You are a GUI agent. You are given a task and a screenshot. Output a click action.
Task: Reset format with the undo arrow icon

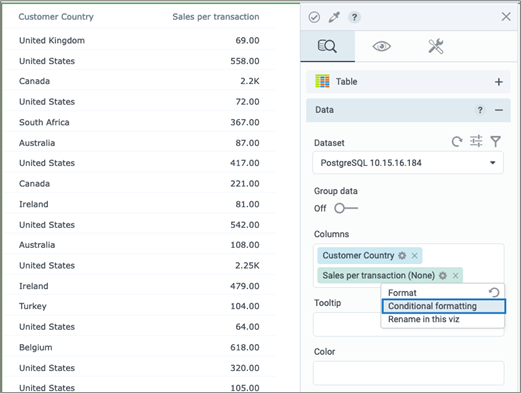[x=494, y=292]
